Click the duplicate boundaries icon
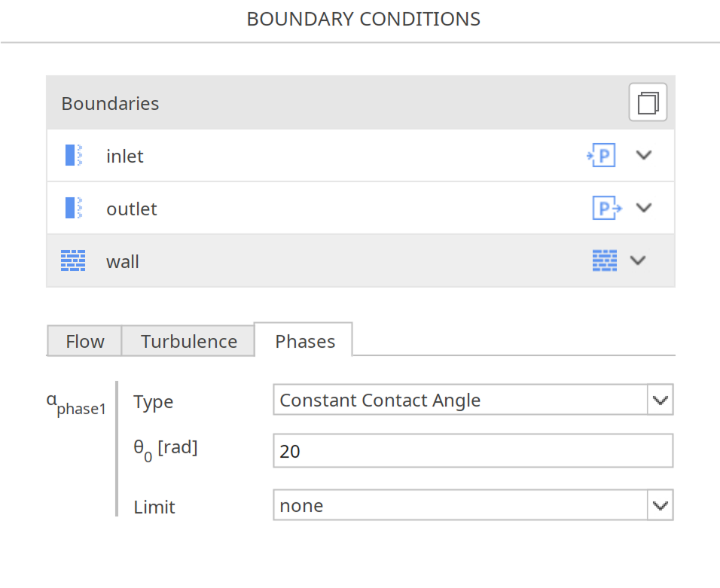The height and width of the screenshot is (588, 720). [647, 102]
